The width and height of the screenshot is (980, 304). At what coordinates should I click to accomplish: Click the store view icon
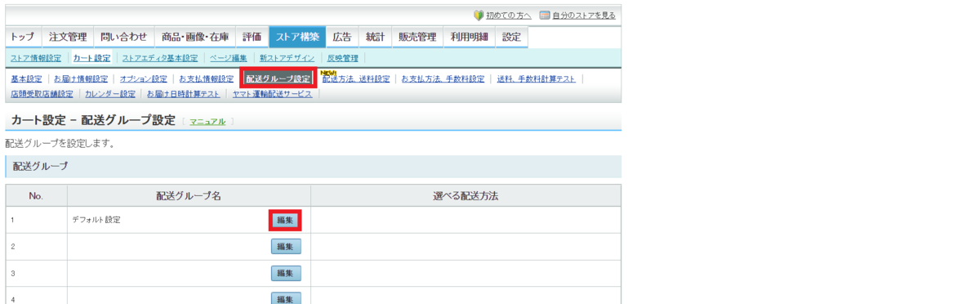pyautogui.click(x=545, y=16)
